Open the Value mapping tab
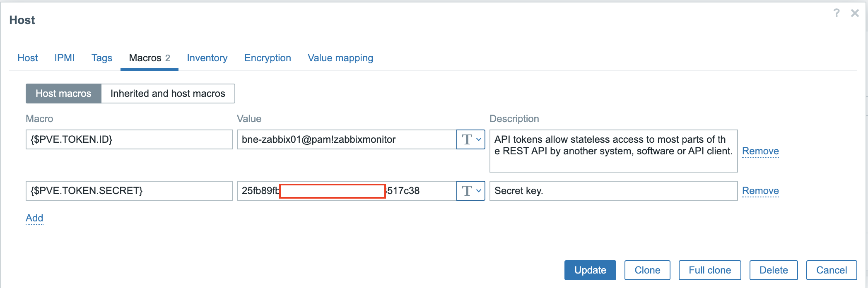This screenshot has width=868, height=288. (x=340, y=58)
